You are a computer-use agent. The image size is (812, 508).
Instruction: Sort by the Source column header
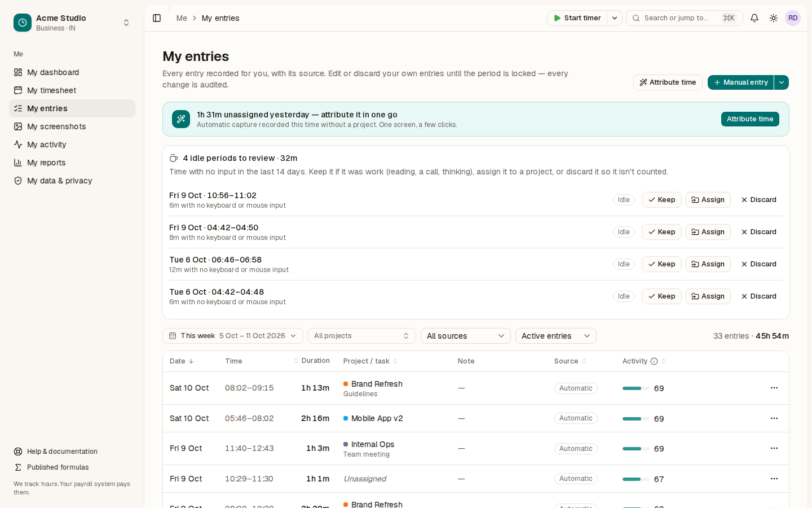point(570,361)
